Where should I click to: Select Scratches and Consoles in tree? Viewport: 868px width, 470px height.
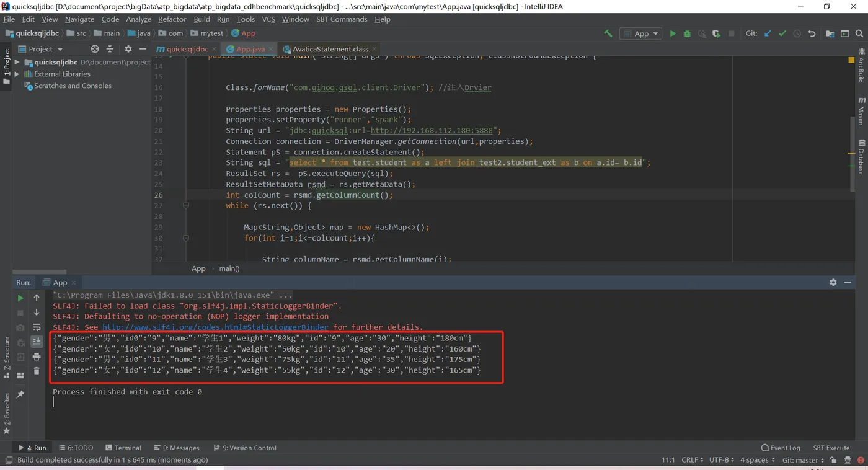click(x=73, y=86)
